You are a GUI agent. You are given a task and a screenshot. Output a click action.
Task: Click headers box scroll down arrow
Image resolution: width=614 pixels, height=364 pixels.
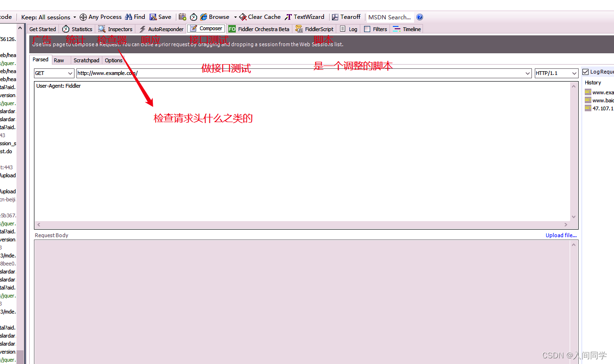click(x=574, y=217)
